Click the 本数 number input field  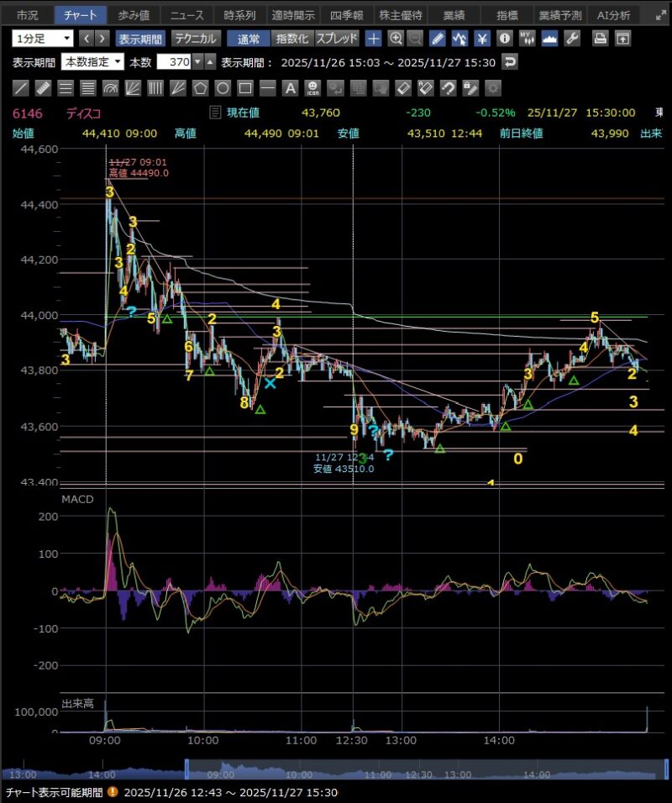click(x=174, y=62)
